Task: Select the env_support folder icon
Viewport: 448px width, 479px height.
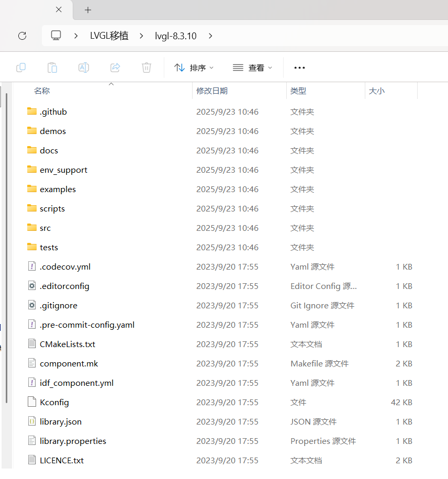Action: 32,169
